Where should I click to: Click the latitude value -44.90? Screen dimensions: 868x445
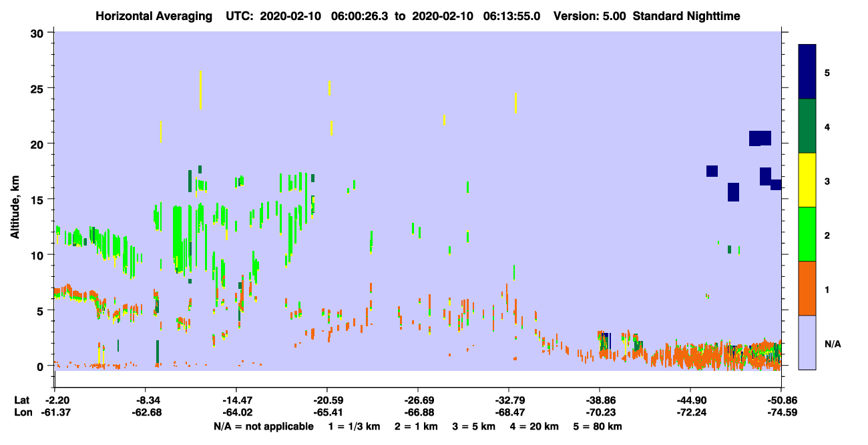coord(690,400)
